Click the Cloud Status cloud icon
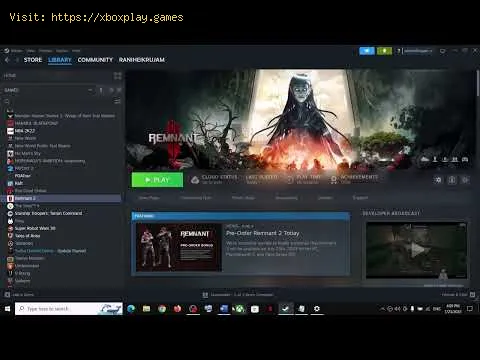Image resolution: width=480 pixels, height=360 pixels. (x=195, y=180)
